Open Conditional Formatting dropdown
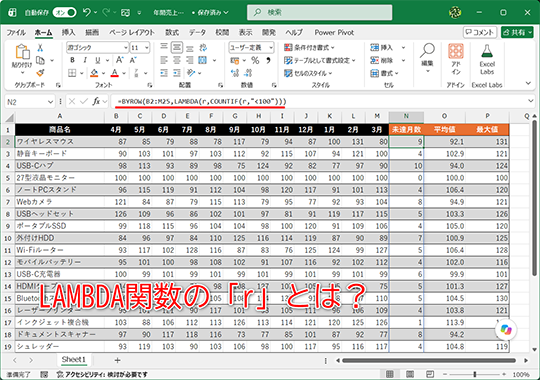The image size is (540, 380). pos(309,48)
